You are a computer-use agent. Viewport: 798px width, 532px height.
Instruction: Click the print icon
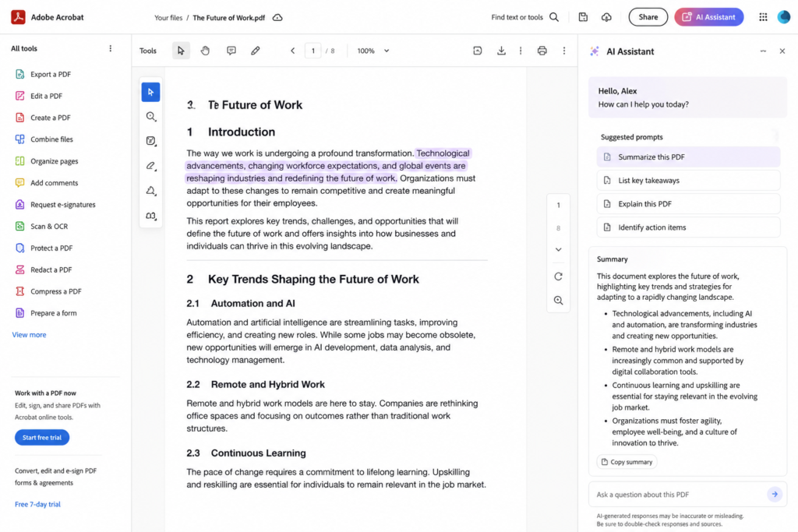(x=542, y=51)
